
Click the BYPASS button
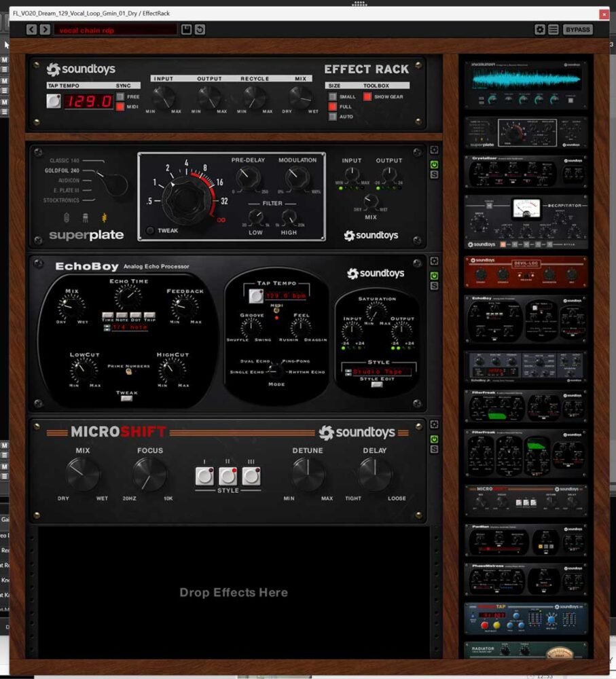click(x=578, y=29)
